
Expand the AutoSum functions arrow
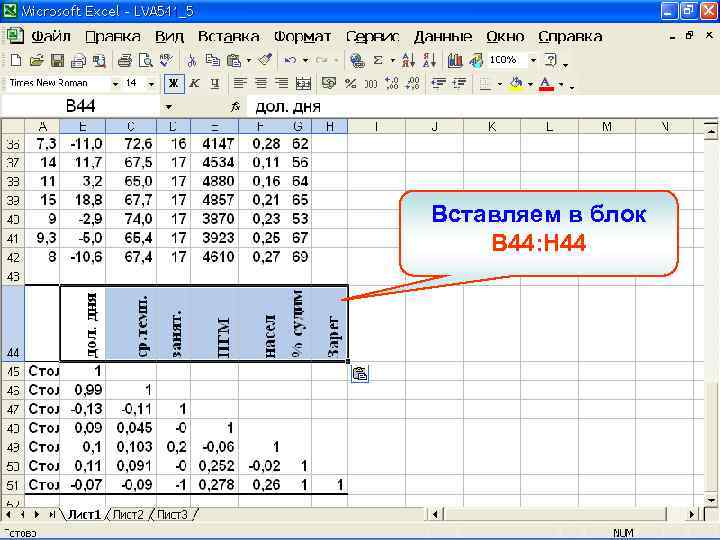[x=393, y=60]
